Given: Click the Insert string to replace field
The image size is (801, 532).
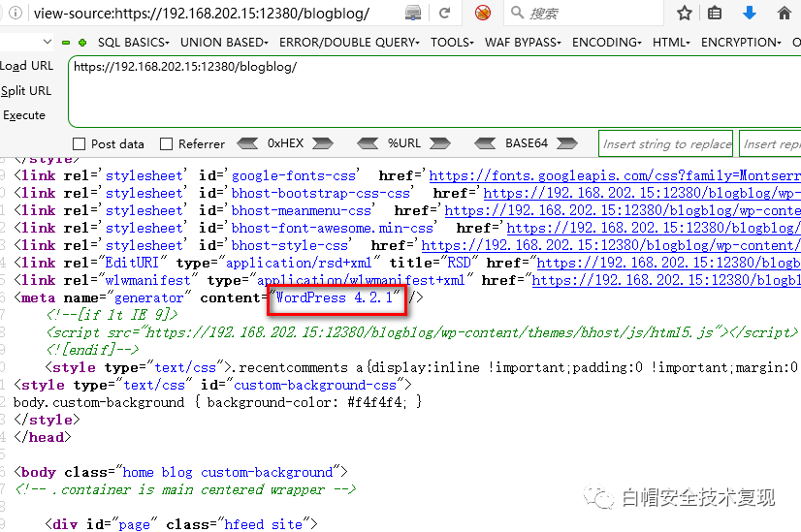Looking at the screenshot, I should click(665, 144).
